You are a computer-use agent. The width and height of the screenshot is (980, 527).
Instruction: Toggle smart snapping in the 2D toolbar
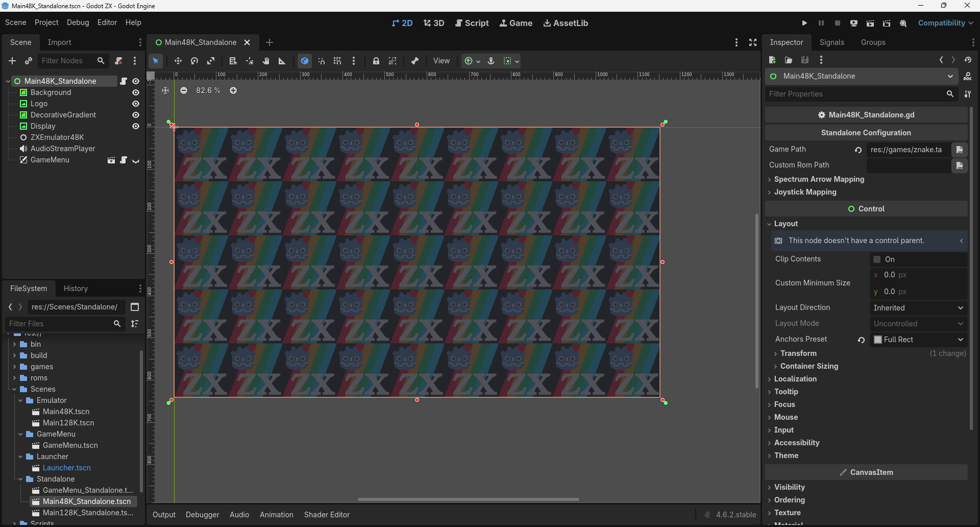(x=322, y=61)
